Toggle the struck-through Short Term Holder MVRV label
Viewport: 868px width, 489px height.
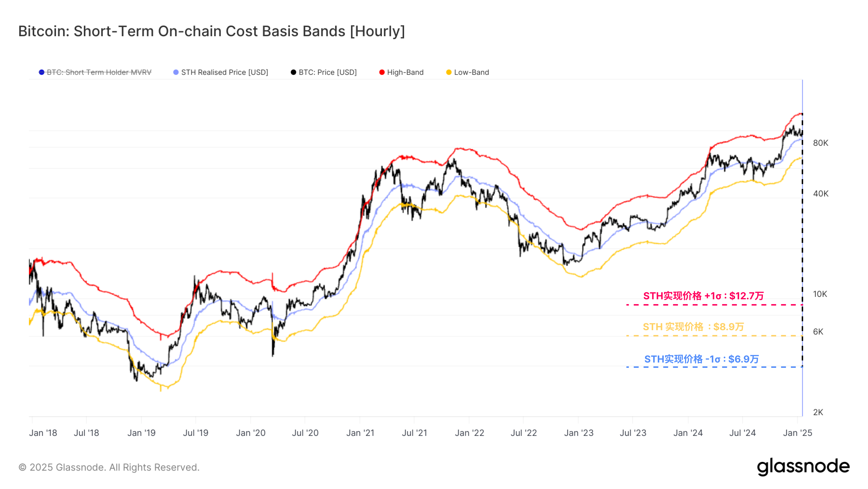coord(99,72)
